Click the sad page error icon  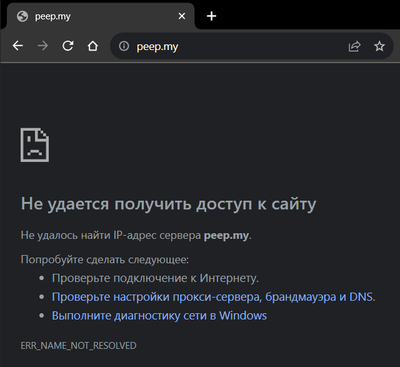35,145
